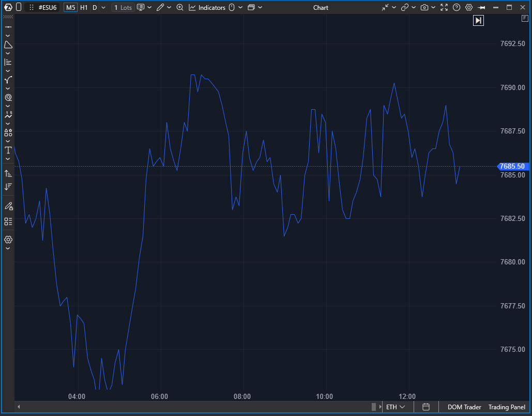This screenshot has height=416, width=532.
Task: Open help via the question mark icon
Action: tap(457, 7)
